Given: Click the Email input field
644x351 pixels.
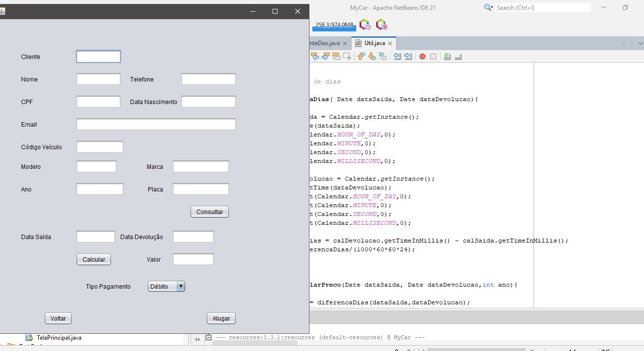Looking at the screenshot, I should (x=156, y=124).
